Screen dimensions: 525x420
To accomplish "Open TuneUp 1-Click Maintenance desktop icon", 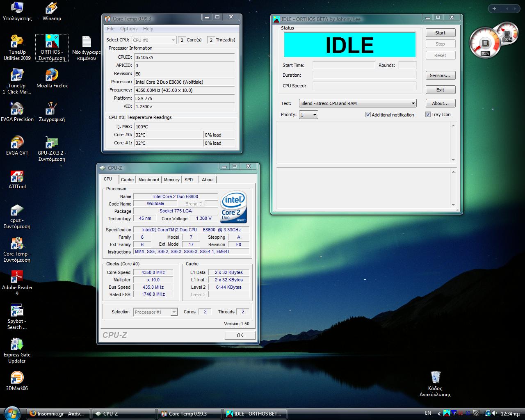I will 17,81.
